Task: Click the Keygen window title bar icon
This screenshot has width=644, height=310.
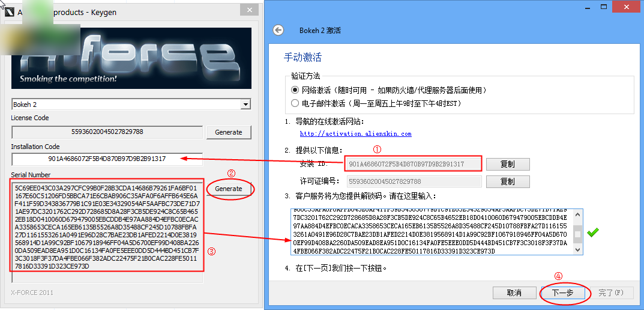Action: (x=8, y=12)
